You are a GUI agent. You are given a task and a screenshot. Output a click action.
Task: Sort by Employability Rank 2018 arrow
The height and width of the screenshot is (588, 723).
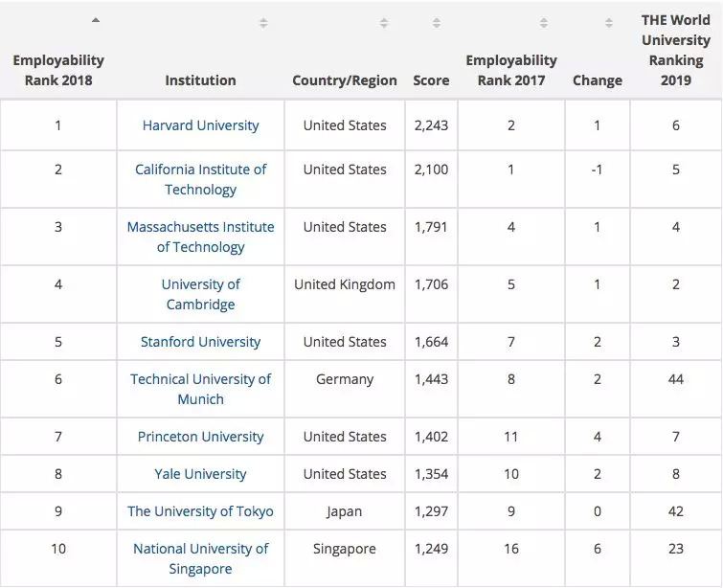(96, 20)
